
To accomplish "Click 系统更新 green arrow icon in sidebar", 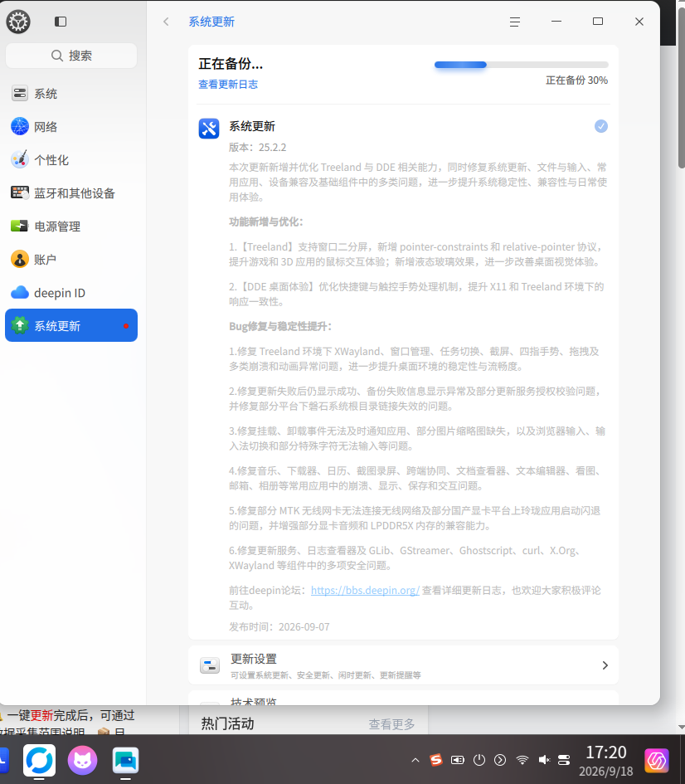I will point(19,325).
